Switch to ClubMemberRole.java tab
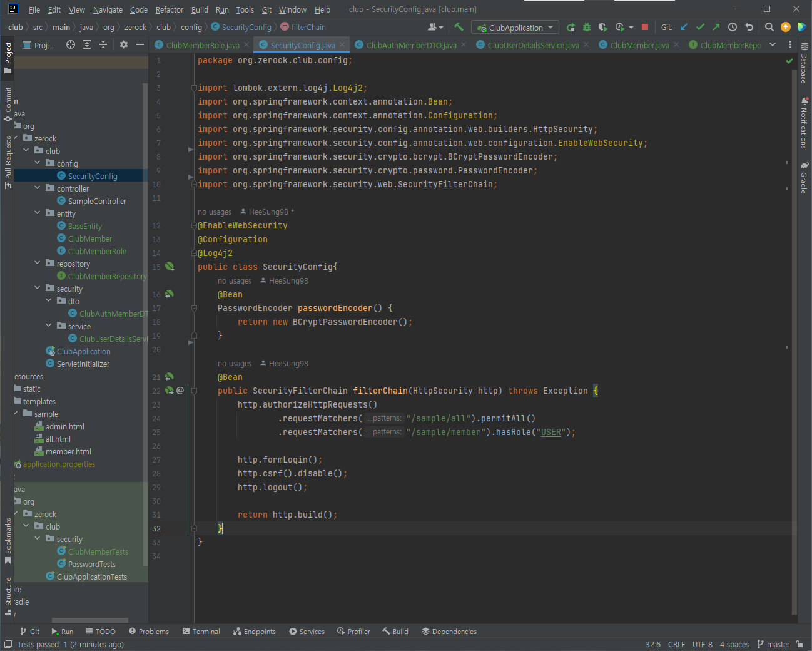Screen dimensions: 812x651 point(202,45)
